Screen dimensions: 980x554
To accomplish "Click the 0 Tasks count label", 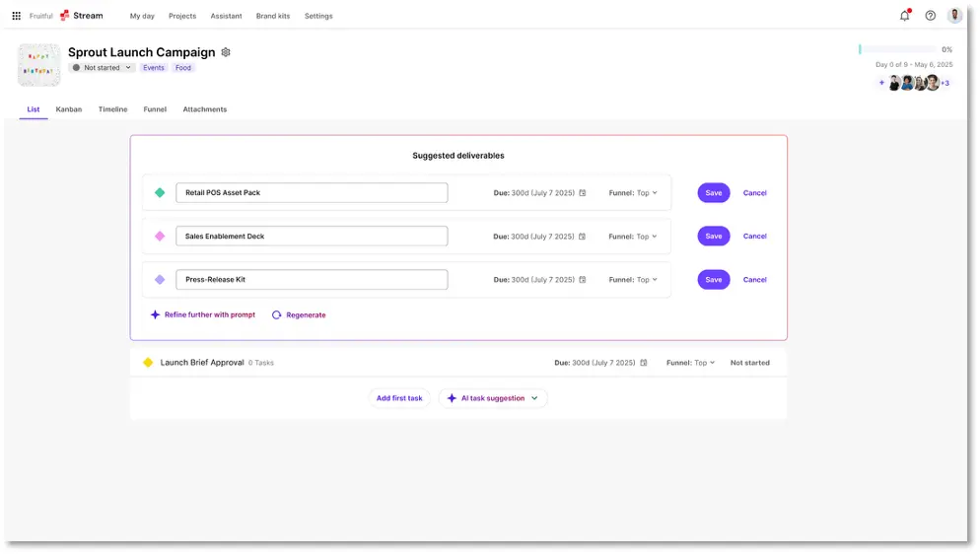I will click(x=260, y=363).
